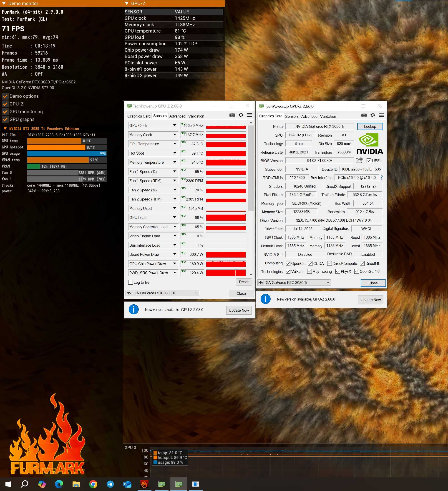448x491 pixels.
Task: Switch to first GPU-Z taskbar icon
Action: point(161,484)
